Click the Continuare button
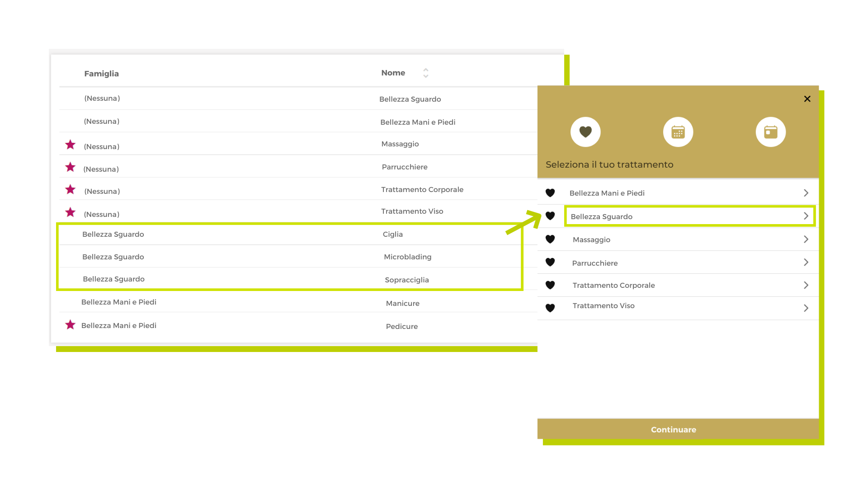 [x=678, y=429]
